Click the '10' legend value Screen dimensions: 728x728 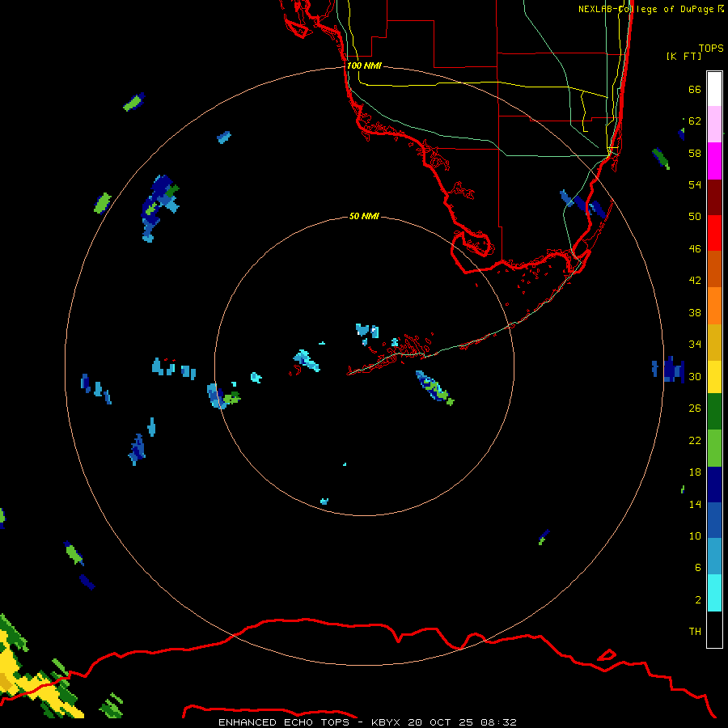coord(695,535)
